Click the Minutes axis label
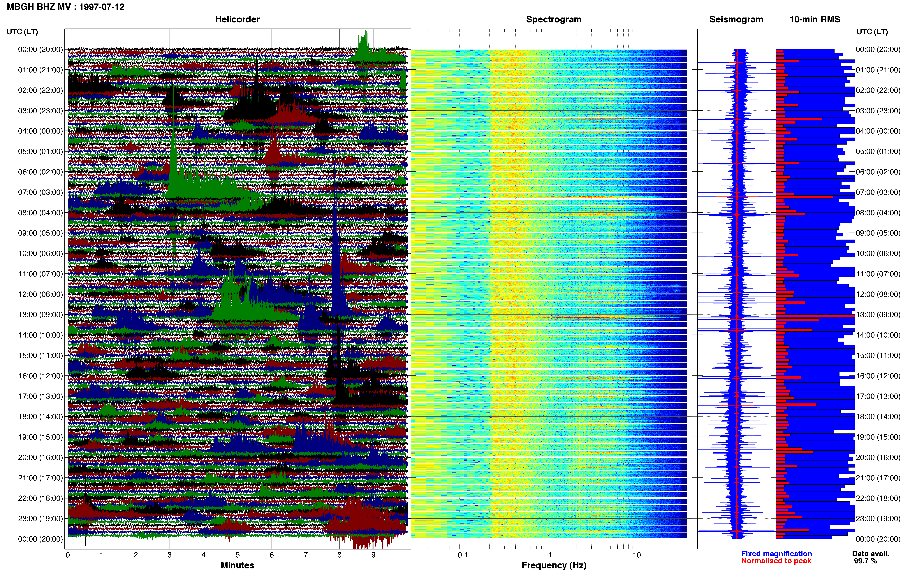Screen dimensions: 924x578 click(x=237, y=565)
